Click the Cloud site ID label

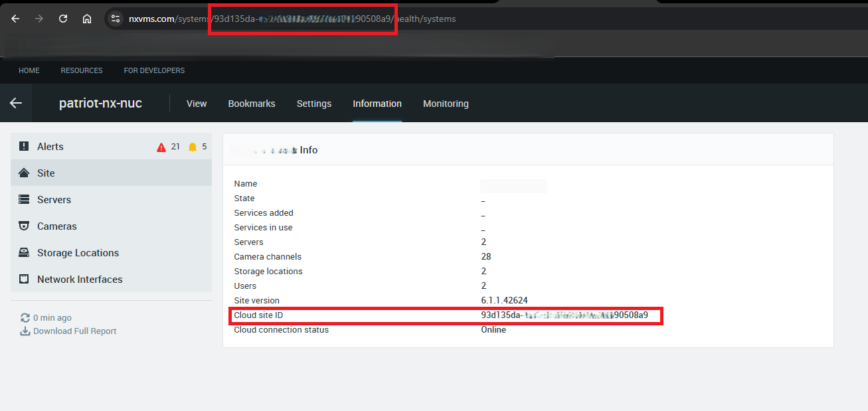[x=258, y=315]
